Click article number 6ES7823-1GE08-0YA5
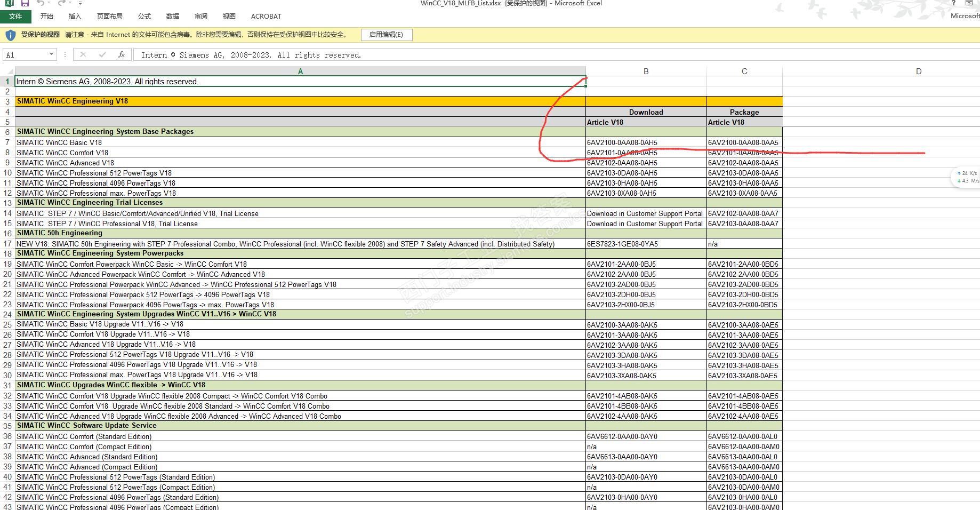This screenshot has height=510, width=980. [x=646, y=244]
